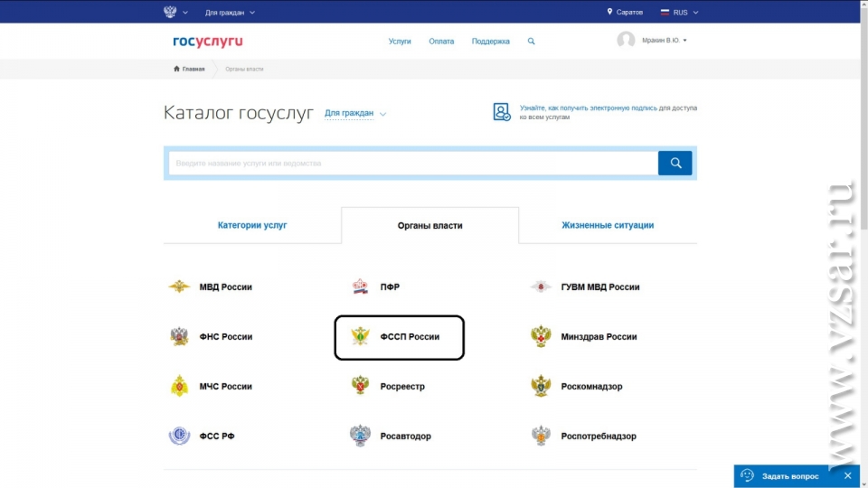Image resolution: width=868 pixels, height=488 pixels.
Task: Open the Оплата menu item
Action: [x=441, y=41]
